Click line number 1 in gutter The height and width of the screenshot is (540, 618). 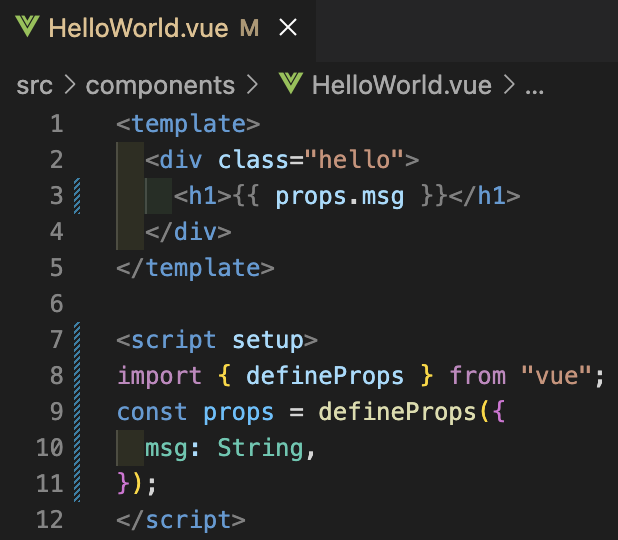(57, 124)
